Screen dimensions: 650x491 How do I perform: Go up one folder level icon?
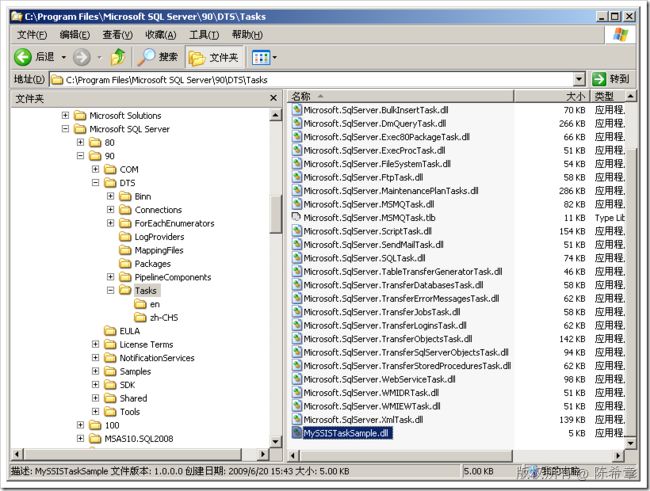click(118, 57)
